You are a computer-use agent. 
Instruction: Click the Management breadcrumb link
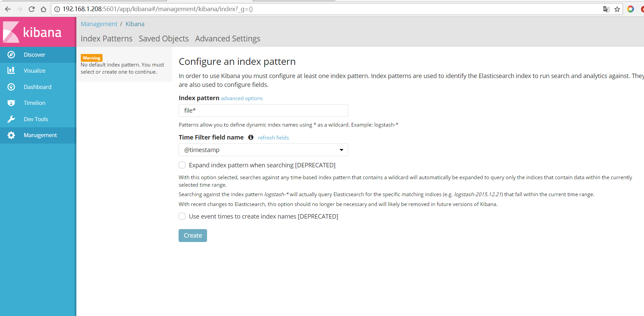[99, 24]
